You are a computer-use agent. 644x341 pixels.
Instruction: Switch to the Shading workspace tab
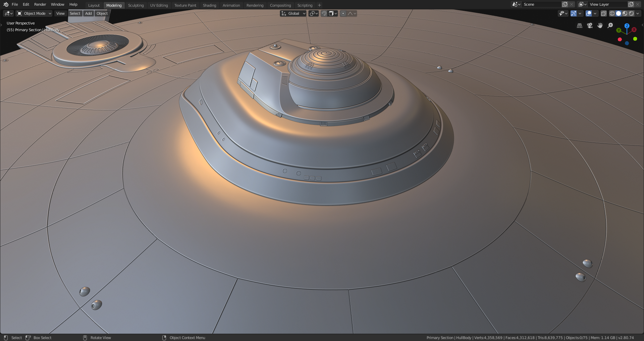click(209, 5)
